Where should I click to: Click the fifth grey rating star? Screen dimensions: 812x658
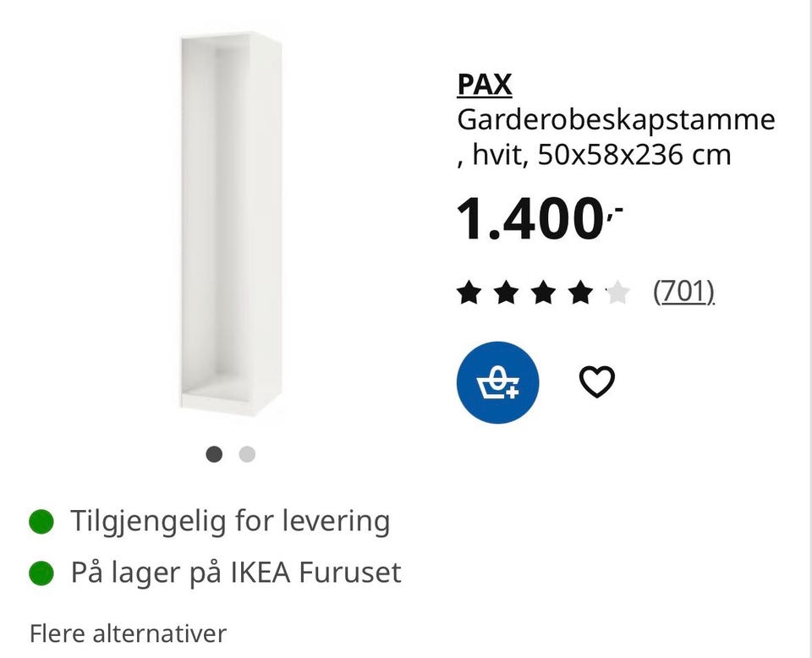617,293
